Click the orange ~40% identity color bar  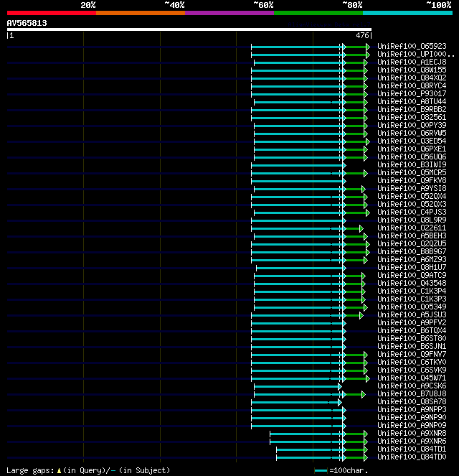pyautogui.click(x=141, y=13)
